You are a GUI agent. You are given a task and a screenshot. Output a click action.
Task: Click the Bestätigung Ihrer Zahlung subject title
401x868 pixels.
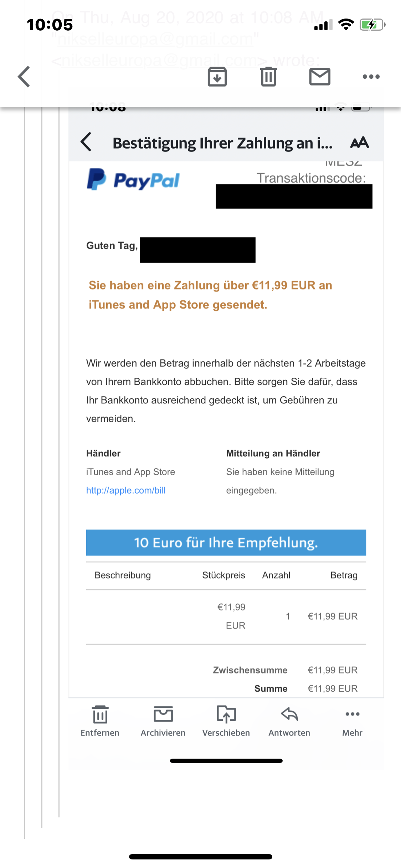222,143
